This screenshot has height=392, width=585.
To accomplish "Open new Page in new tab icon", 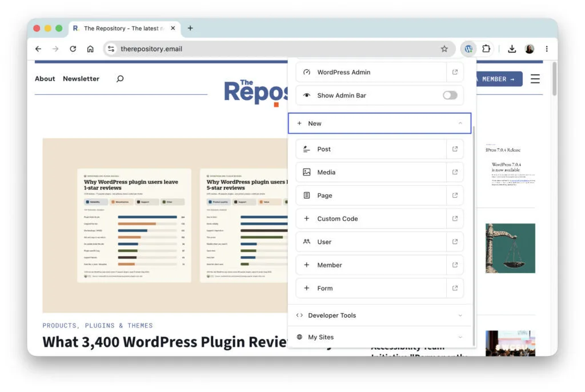I will pyautogui.click(x=455, y=195).
